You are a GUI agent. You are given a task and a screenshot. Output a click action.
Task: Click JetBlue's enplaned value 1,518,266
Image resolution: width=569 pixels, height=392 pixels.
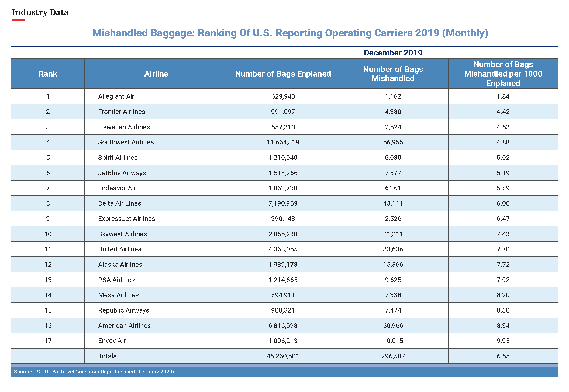pyautogui.click(x=283, y=173)
